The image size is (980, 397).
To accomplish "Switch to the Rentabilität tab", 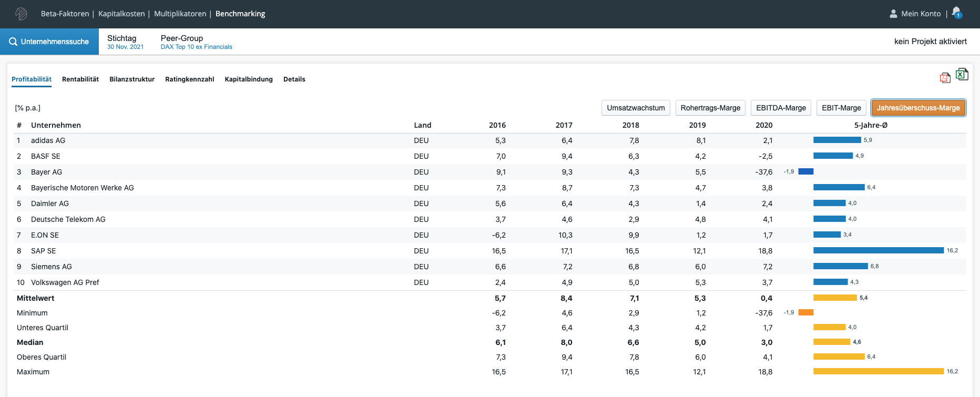I will (x=80, y=79).
